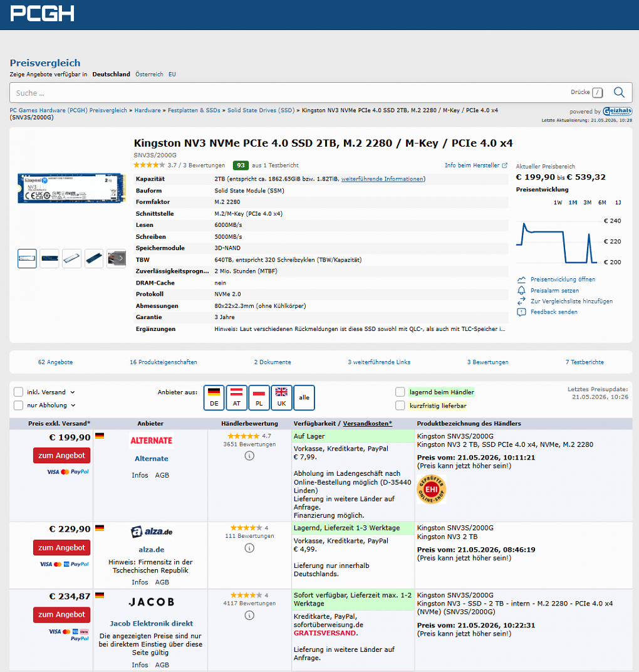Click the Preisentwicklung price chart
639x672 pixels.
pos(557,242)
